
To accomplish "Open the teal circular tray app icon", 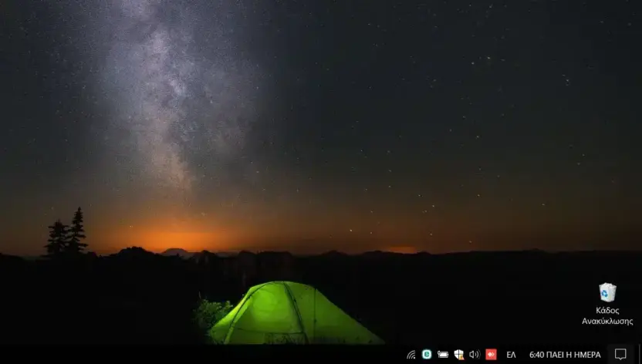I will [x=427, y=354].
